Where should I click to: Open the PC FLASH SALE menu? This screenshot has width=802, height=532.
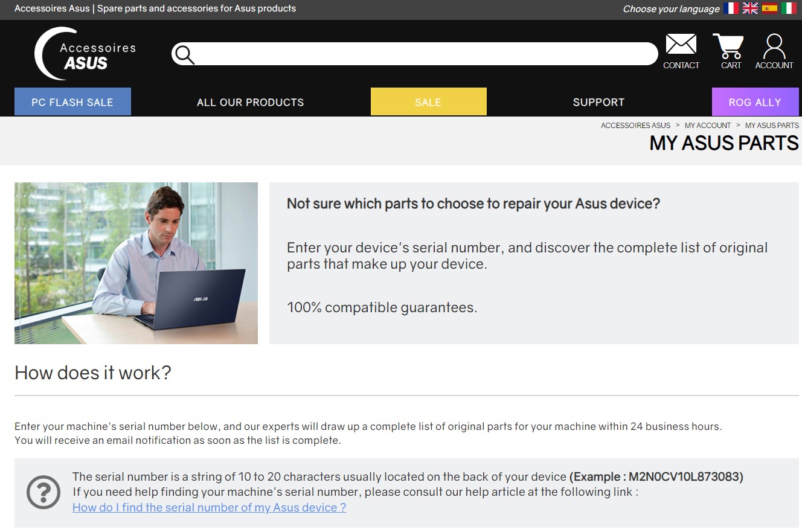click(72, 101)
